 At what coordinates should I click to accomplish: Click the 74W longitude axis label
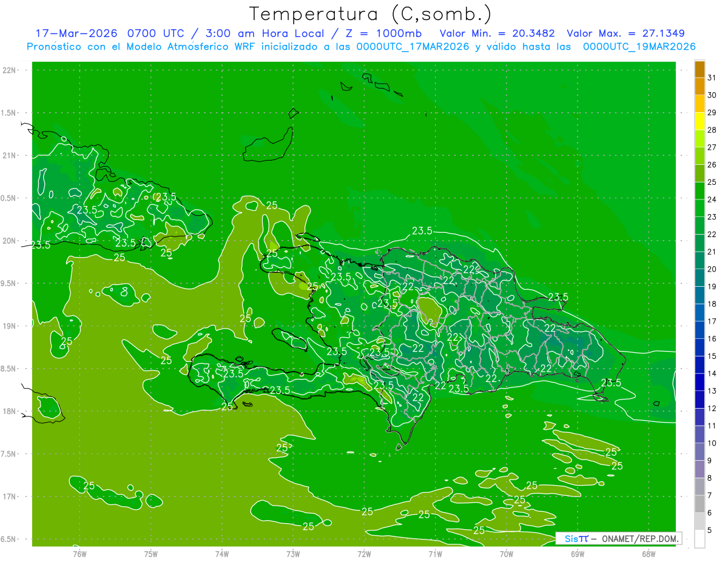222,554
